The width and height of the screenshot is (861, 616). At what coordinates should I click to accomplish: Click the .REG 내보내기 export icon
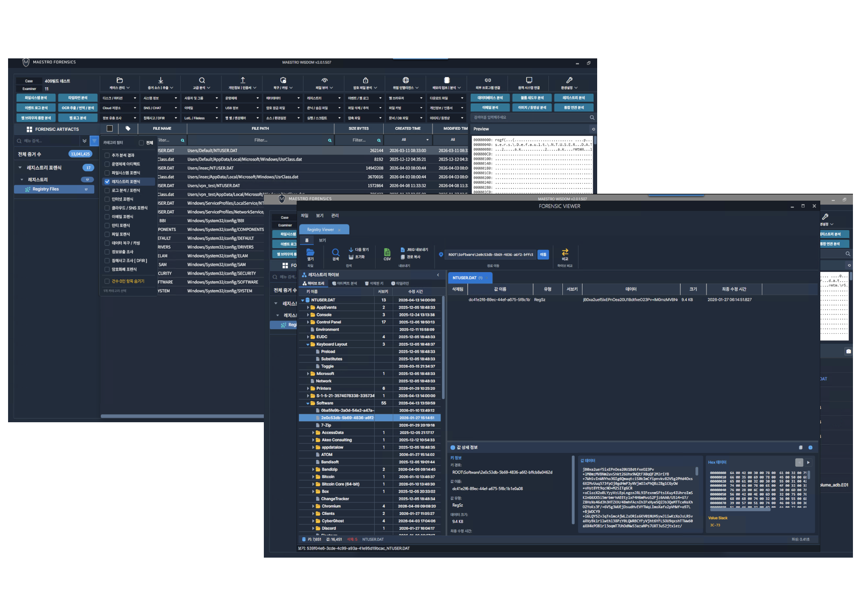click(403, 250)
